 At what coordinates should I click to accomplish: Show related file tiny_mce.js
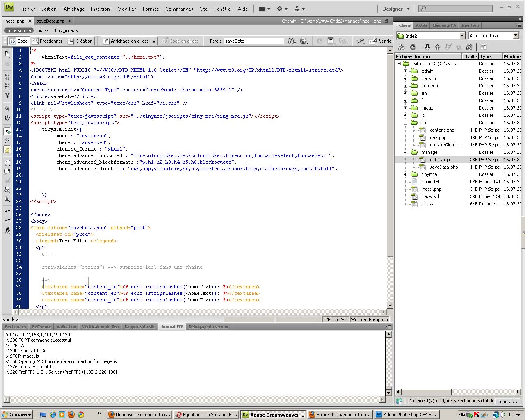click(x=66, y=30)
